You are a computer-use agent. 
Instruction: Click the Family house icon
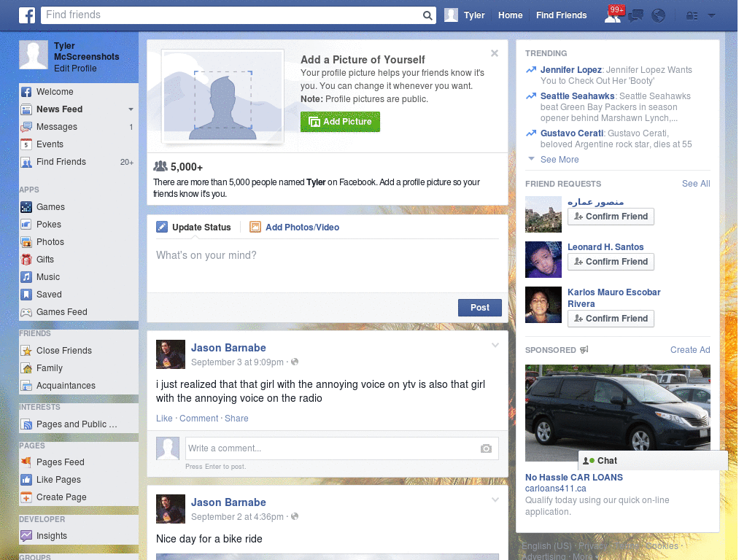click(26, 368)
